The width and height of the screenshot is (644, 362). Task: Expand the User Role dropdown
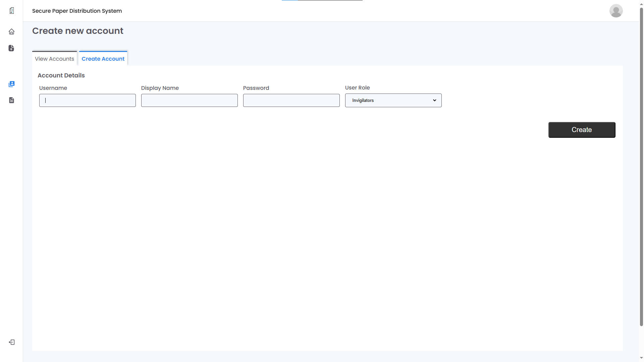[393, 101]
